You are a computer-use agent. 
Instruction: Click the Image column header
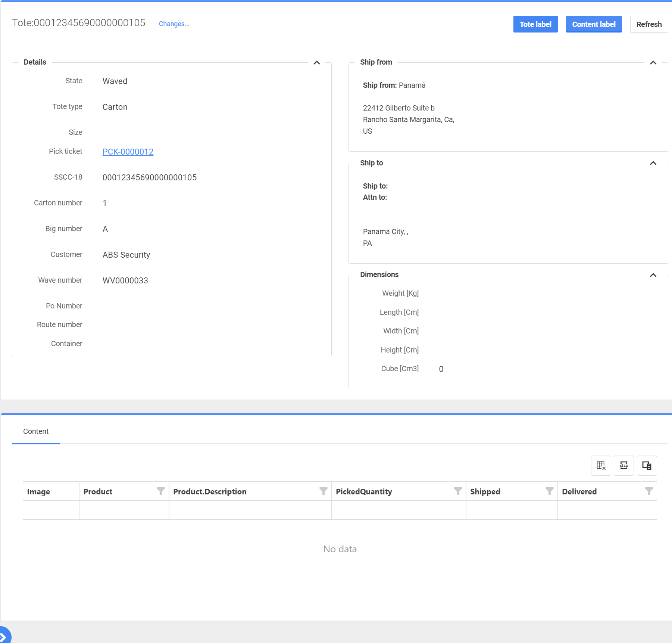click(x=39, y=492)
